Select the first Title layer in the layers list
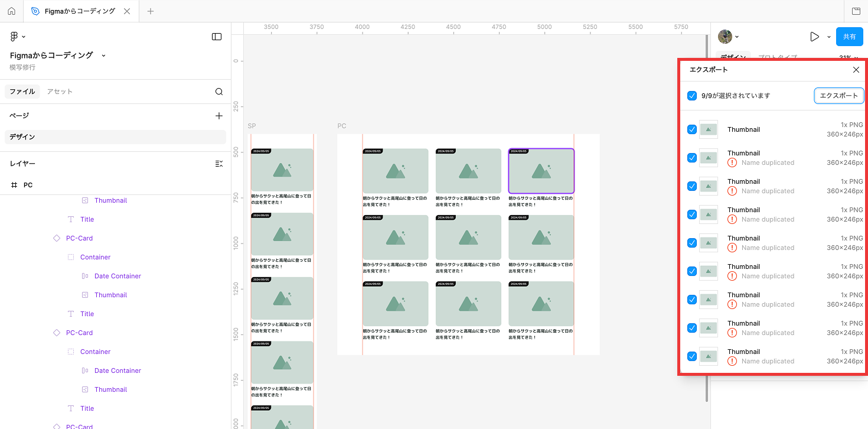Image resolution: width=868 pixels, height=429 pixels. tap(87, 219)
